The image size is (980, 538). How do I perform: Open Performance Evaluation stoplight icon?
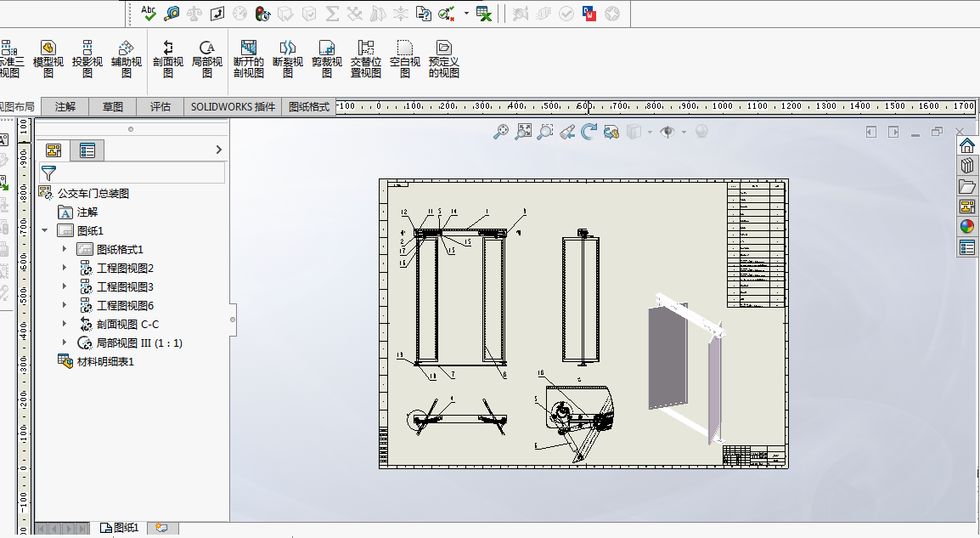pyautogui.click(x=262, y=13)
